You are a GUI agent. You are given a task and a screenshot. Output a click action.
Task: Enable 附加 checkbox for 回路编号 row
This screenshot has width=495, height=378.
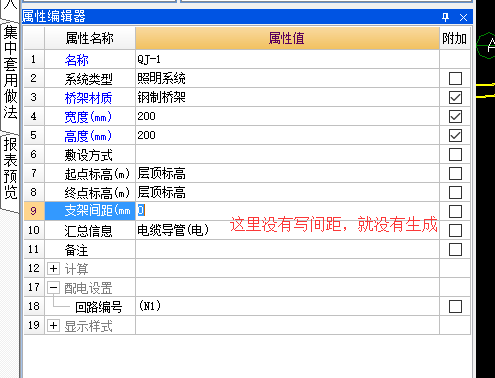tap(455, 307)
